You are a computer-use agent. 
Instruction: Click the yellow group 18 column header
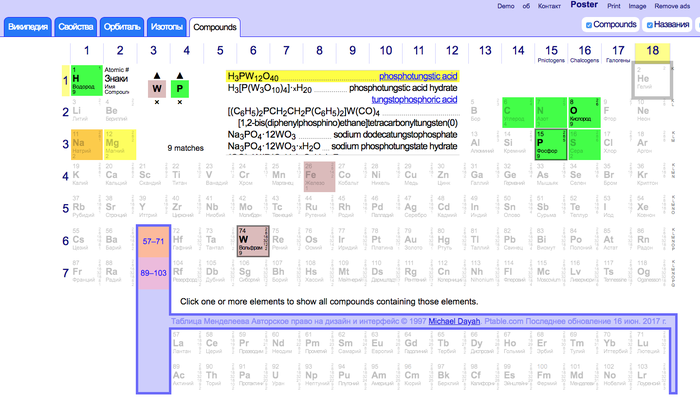[651, 50]
